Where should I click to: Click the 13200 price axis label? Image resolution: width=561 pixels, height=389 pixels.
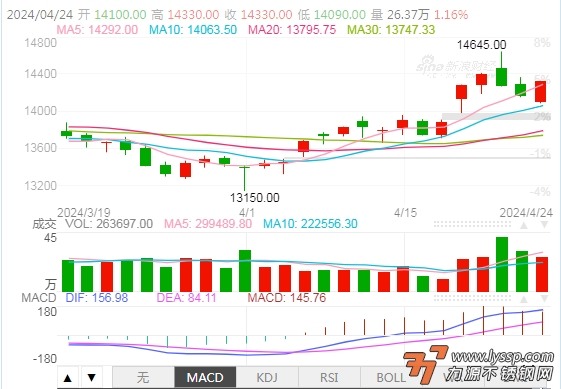tap(40, 186)
